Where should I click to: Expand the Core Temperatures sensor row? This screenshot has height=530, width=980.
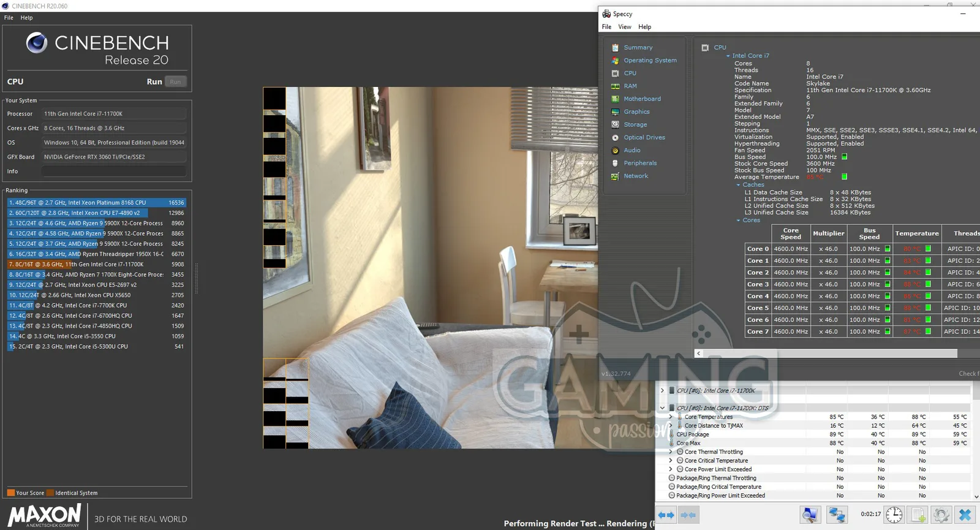click(671, 417)
